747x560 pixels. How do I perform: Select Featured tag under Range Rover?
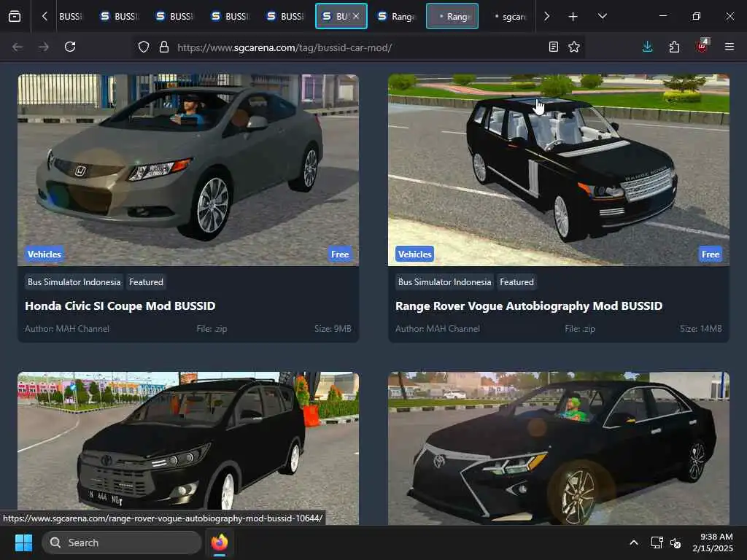(x=516, y=282)
